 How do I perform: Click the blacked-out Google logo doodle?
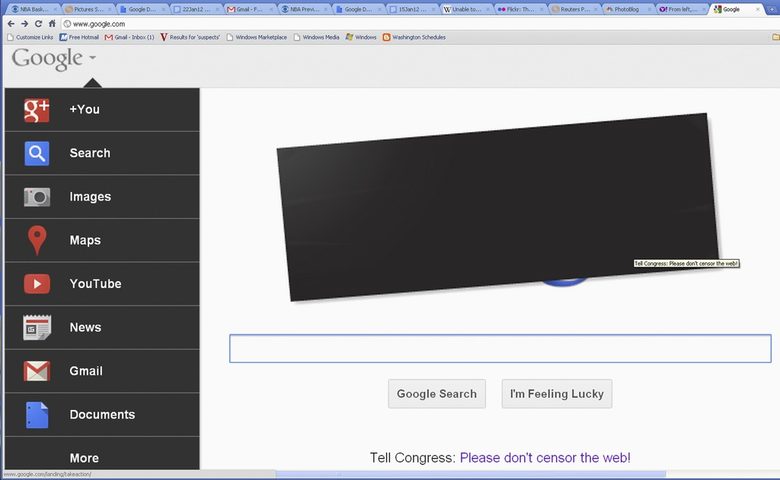coord(497,207)
